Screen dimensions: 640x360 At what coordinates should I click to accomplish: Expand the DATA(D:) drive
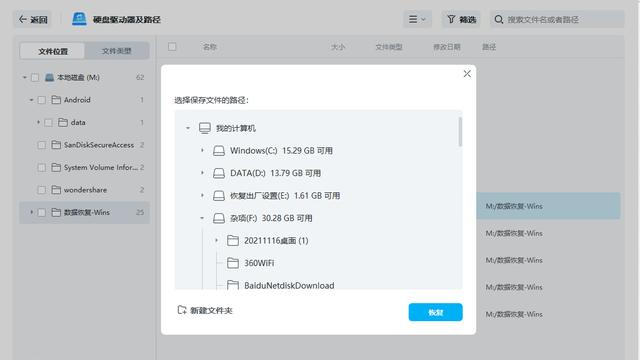coord(202,173)
